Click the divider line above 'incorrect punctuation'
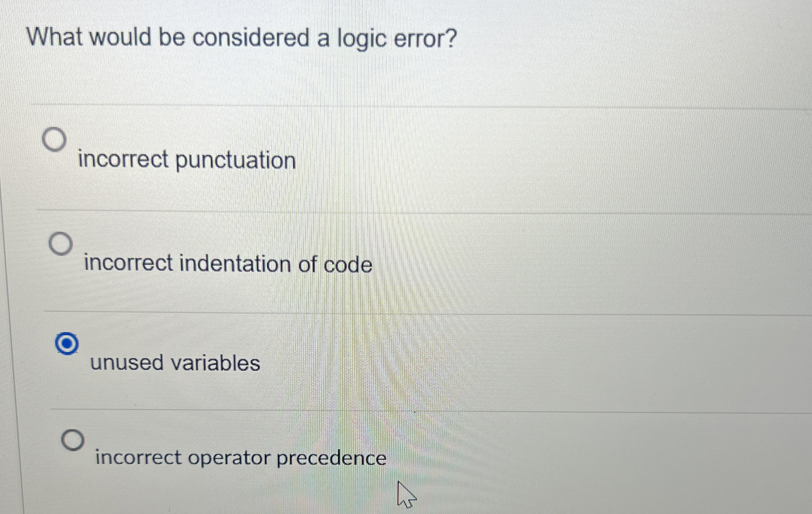 click(397, 105)
